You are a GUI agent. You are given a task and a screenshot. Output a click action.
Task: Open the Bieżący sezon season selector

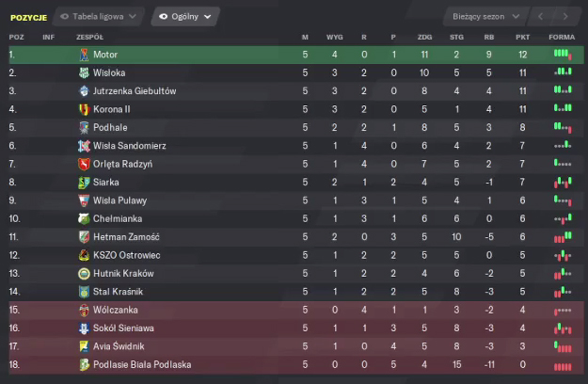(484, 17)
